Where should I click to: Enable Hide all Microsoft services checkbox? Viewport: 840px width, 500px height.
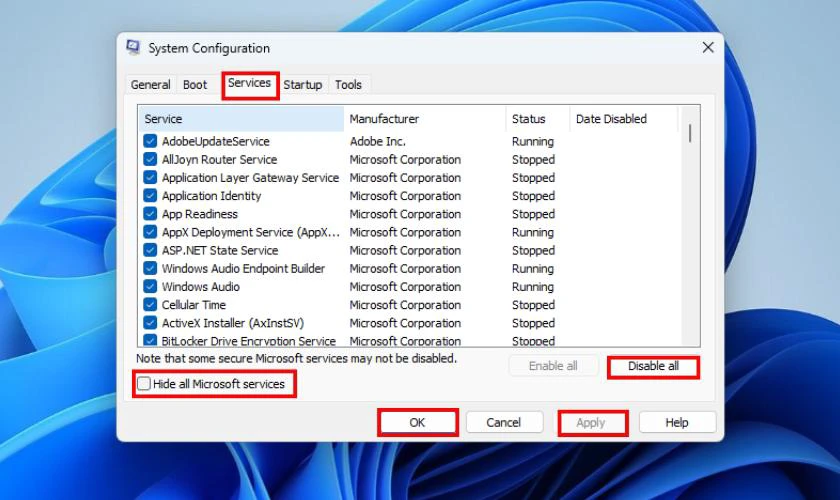[x=144, y=384]
